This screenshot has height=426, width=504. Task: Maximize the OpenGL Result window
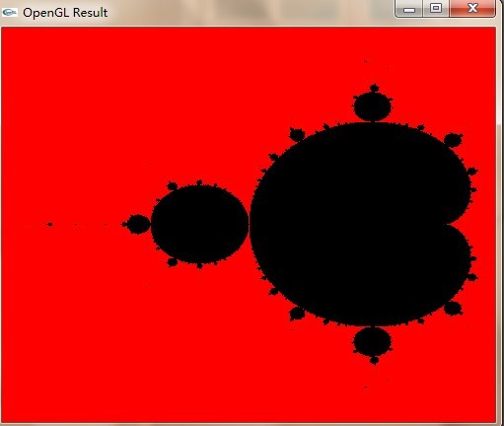point(436,9)
